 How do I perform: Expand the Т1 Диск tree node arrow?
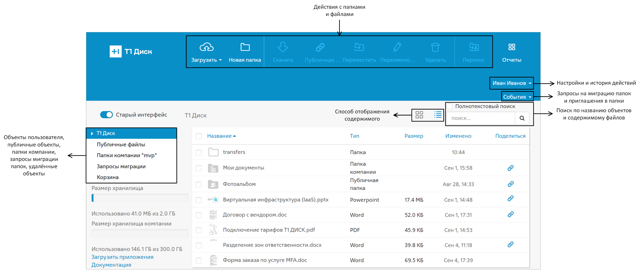pyautogui.click(x=92, y=134)
